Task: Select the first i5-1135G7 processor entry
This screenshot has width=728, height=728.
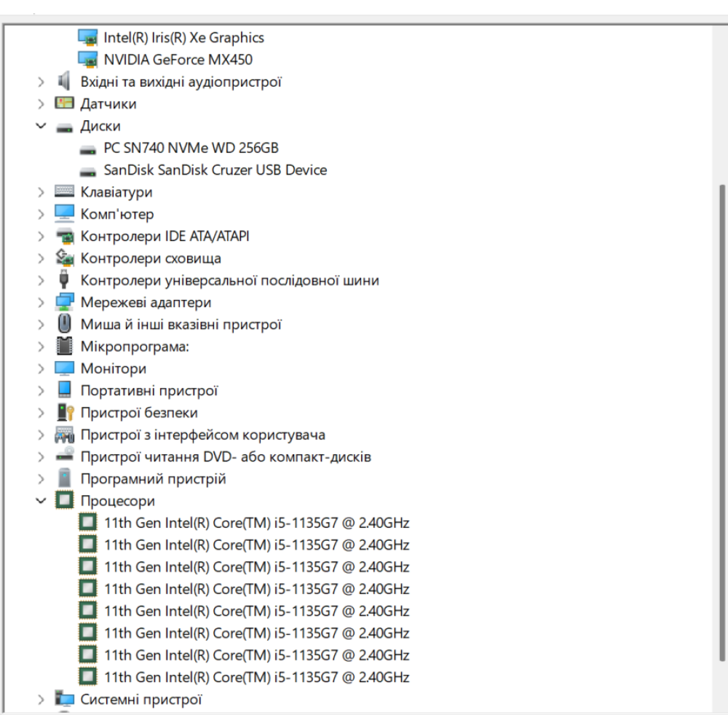Action: 256,523
